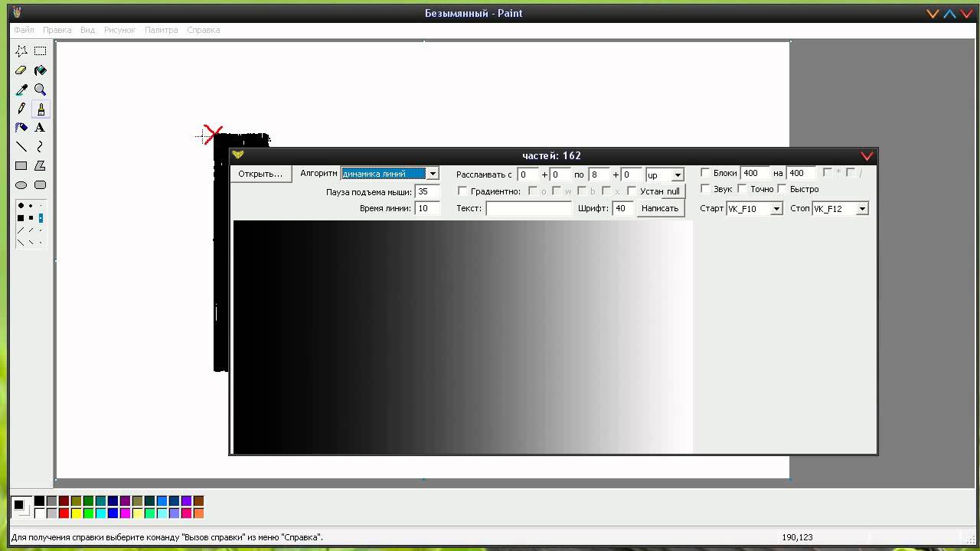
Task: Select the medium round brush shape
Action: click(x=31, y=206)
